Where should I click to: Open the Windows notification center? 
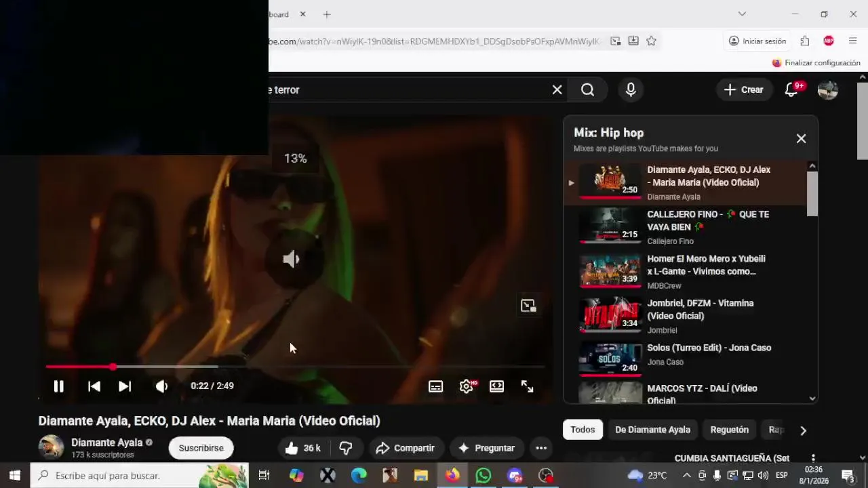pos(848,476)
